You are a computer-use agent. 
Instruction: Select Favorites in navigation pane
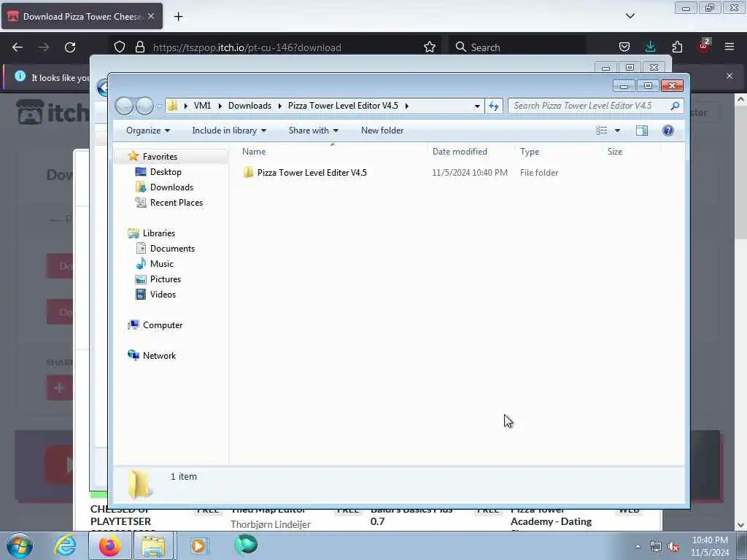[160, 157]
